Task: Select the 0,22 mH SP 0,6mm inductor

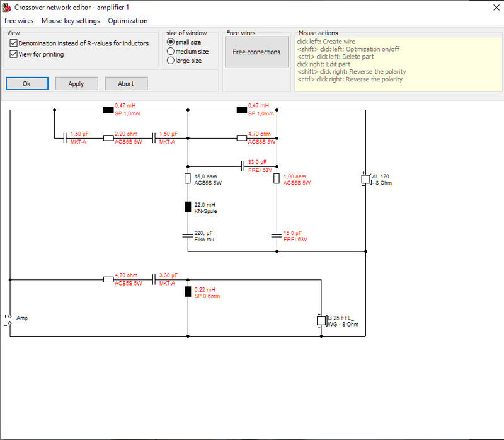Action: (188, 291)
